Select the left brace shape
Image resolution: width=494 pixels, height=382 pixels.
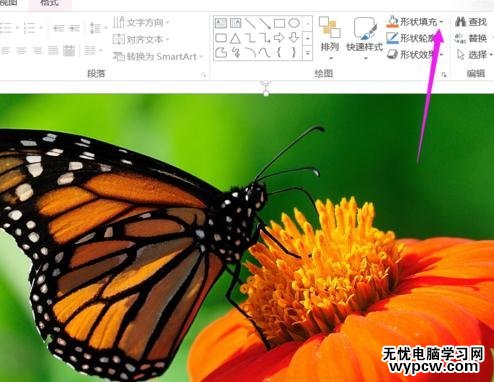279,52
